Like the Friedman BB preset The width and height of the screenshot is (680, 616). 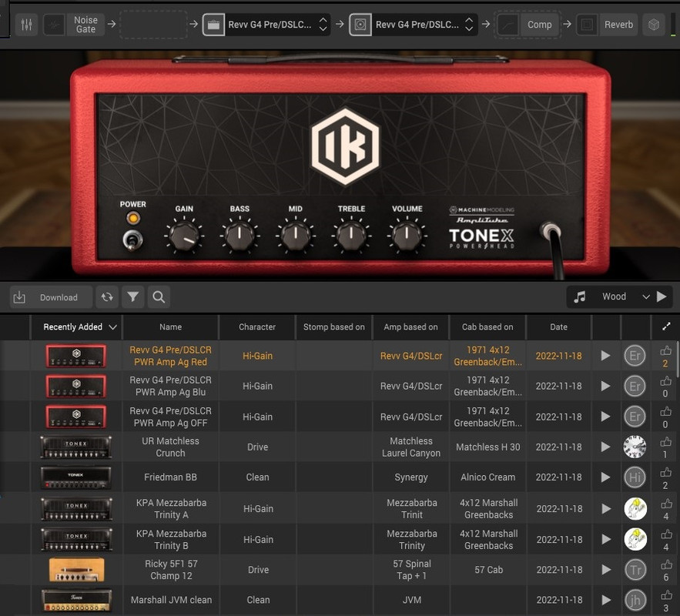(665, 472)
